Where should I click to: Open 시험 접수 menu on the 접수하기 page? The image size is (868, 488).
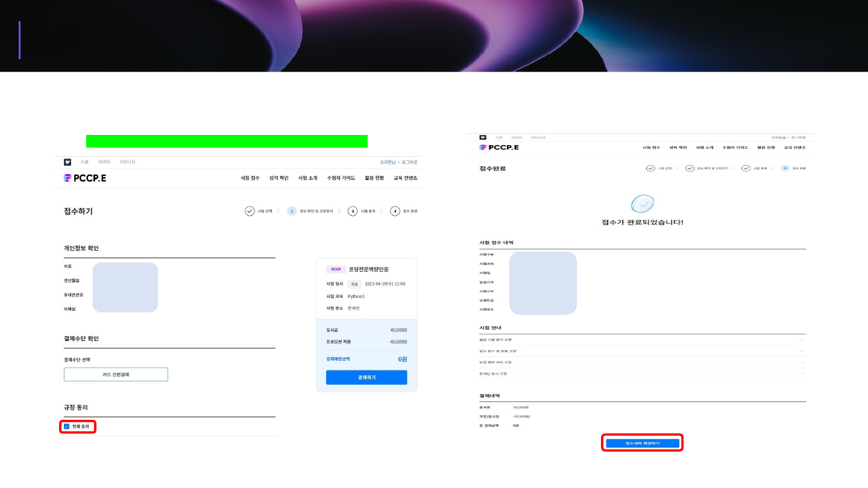coord(250,178)
